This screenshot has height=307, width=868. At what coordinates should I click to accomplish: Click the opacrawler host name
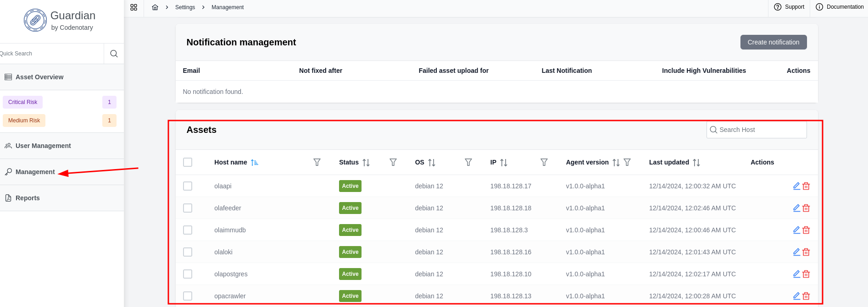pos(230,296)
